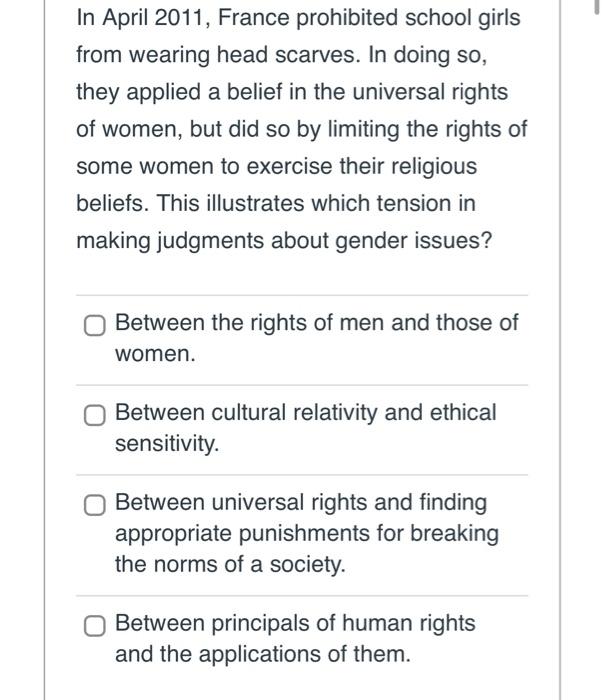Click the line "and the applications of them."
605x700 pixels.
pyautogui.click(x=263, y=654)
